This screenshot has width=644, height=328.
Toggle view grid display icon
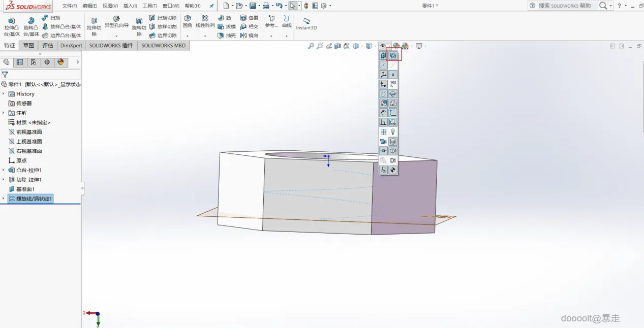pos(383,132)
